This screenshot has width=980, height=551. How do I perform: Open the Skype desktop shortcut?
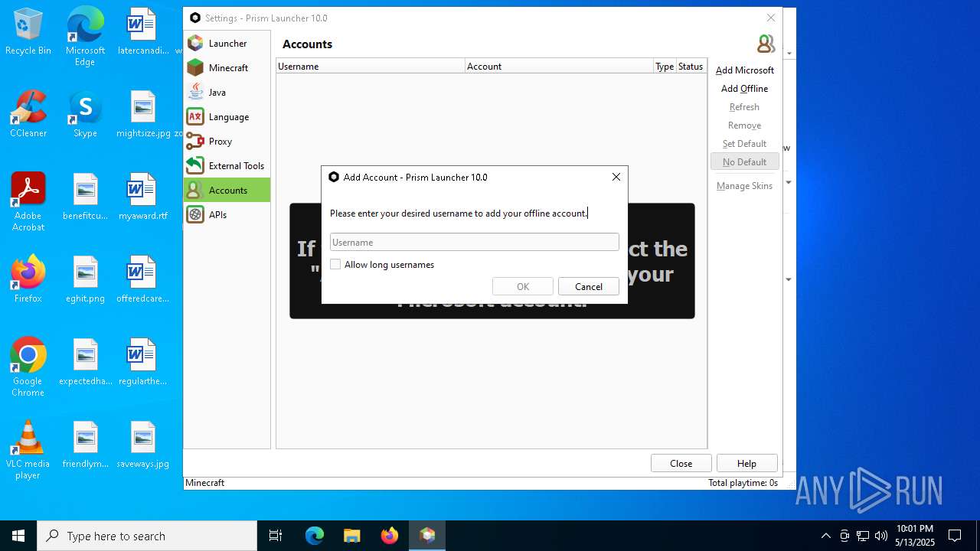(x=85, y=115)
